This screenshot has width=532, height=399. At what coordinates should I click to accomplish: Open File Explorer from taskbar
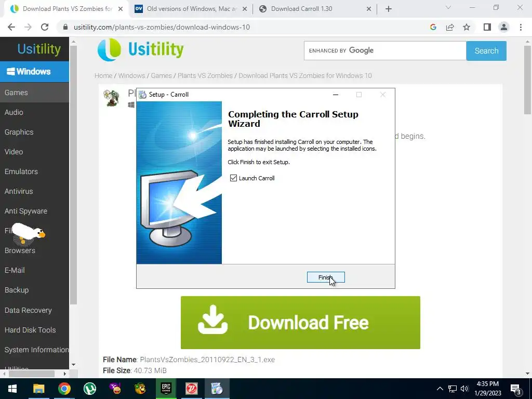pyautogui.click(x=38, y=389)
